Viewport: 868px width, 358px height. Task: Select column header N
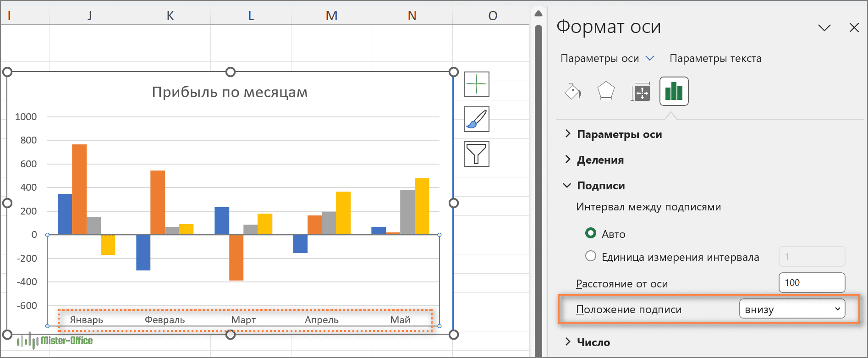tap(412, 16)
